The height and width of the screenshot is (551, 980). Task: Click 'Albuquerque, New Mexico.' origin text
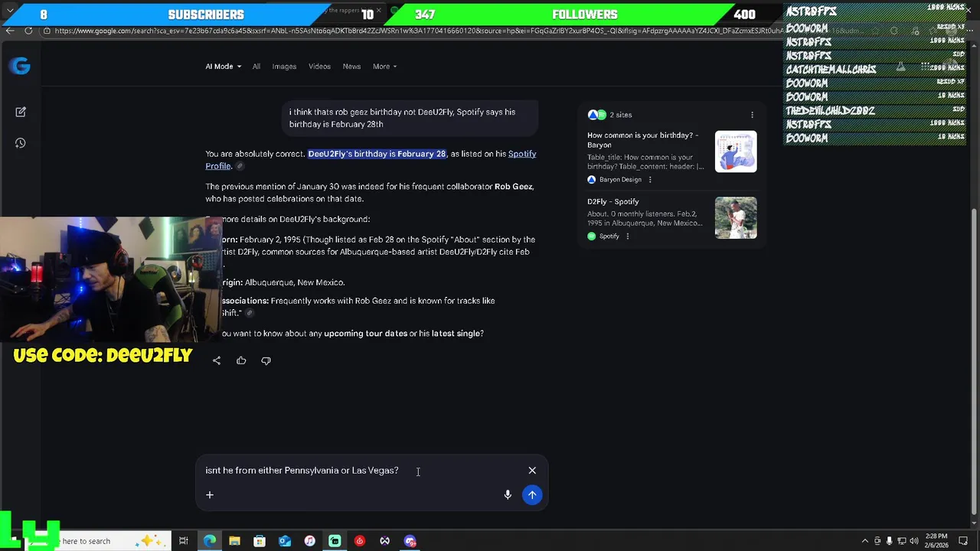click(x=295, y=282)
